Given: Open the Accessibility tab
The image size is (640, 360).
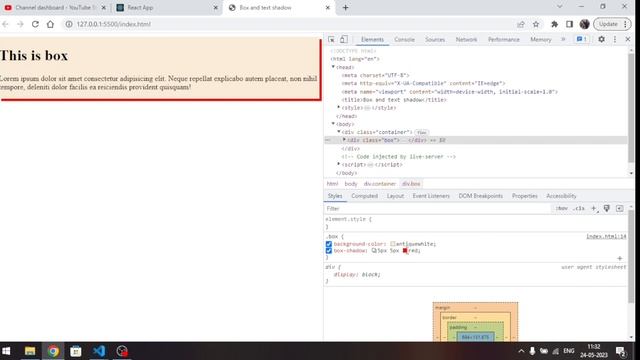Looking at the screenshot, I should click(x=561, y=196).
